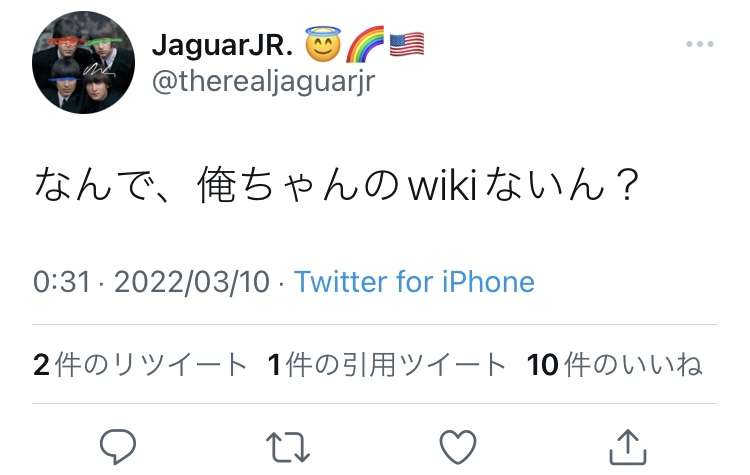750x475 pixels.
Task: Open the three-dot more options menu
Action: 699,44
